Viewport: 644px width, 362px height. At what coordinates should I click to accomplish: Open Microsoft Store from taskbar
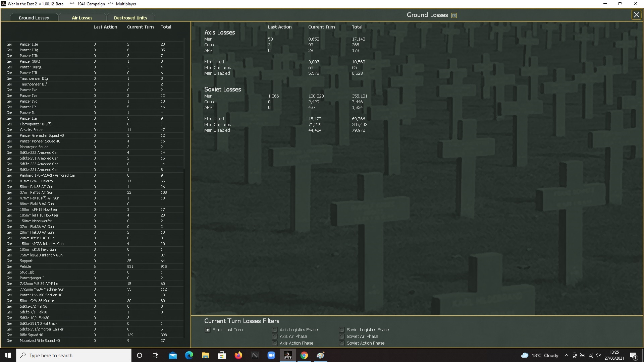222,355
